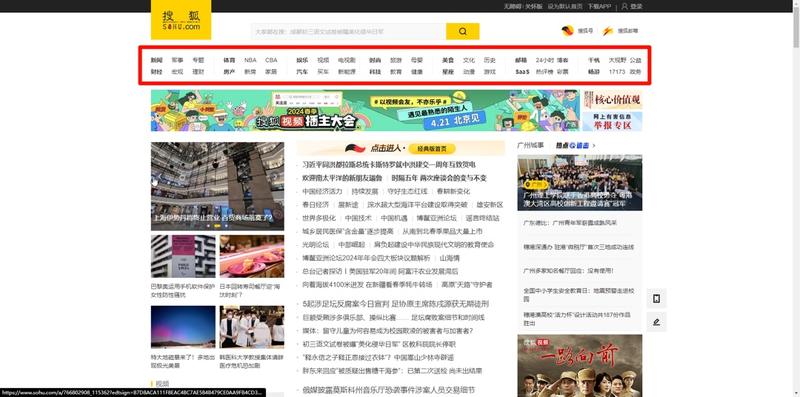Open 健康 navigation channel
The width and height of the screenshot is (800, 397).
coord(417,72)
